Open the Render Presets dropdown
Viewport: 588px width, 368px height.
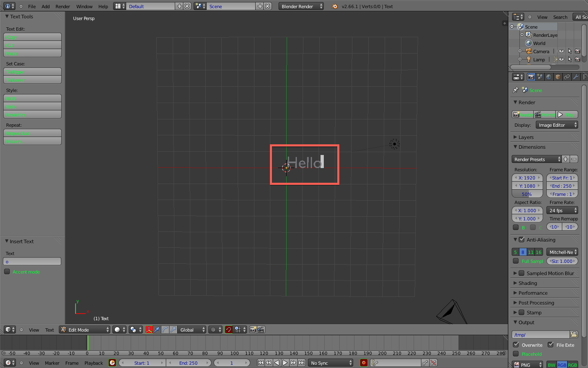(536, 159)
